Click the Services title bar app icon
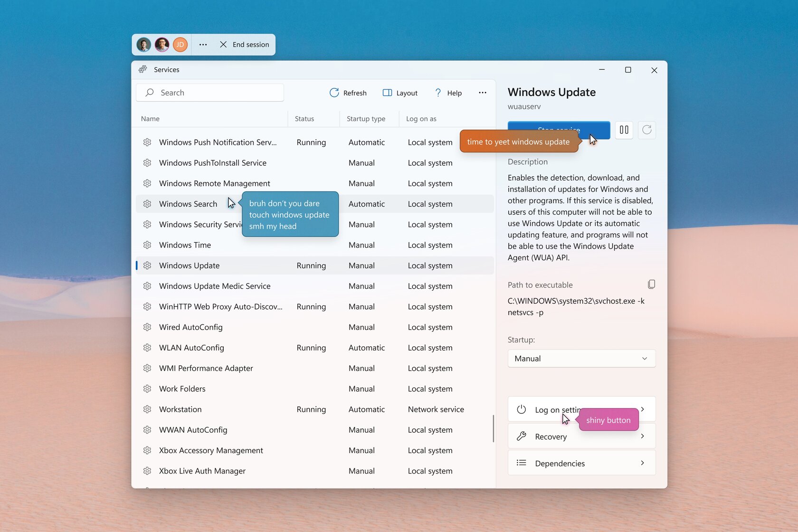 click(143, 69)
